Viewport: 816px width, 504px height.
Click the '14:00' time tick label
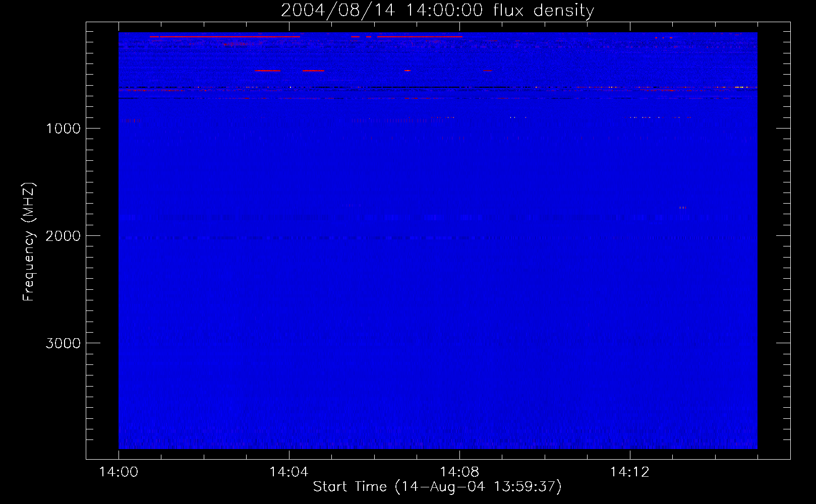click(119, 472)
